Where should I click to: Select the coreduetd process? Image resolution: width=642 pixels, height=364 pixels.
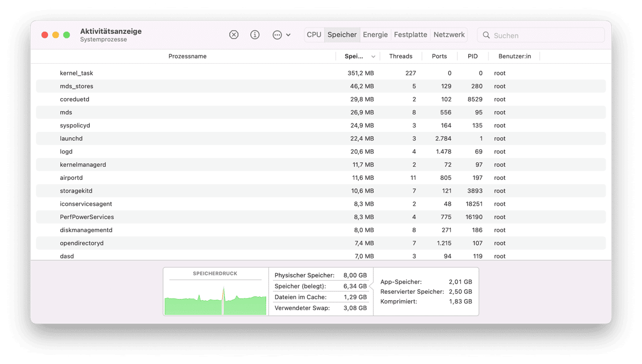pyautogui.click(x=321, y=99)
